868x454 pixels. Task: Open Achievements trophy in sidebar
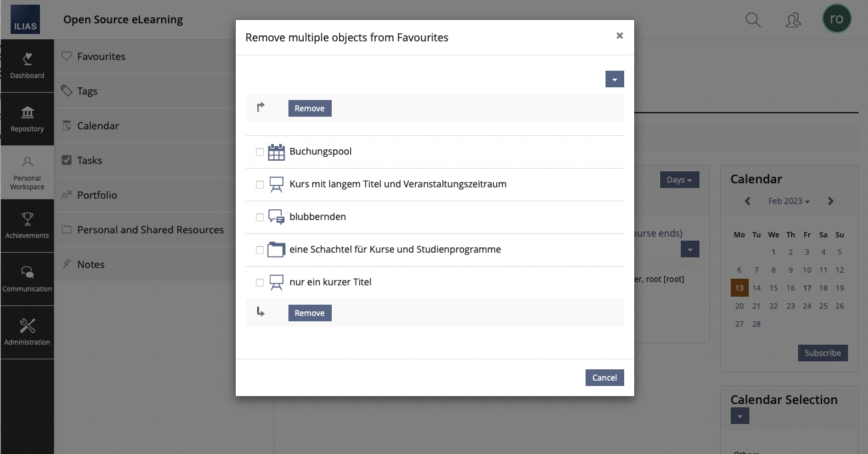coord(27,225)
